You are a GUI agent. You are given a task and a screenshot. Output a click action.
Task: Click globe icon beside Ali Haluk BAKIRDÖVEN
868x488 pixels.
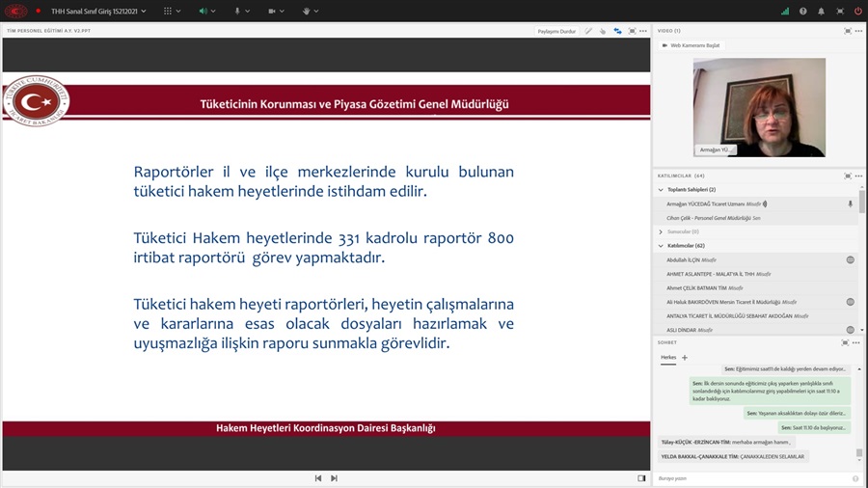coord(851,302)
